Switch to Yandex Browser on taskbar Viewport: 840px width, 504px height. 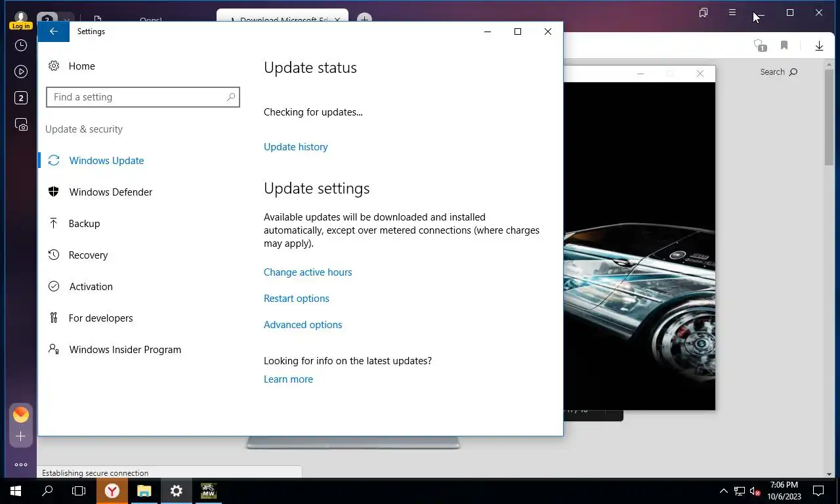pyautogui.click(x=112, y=491)
